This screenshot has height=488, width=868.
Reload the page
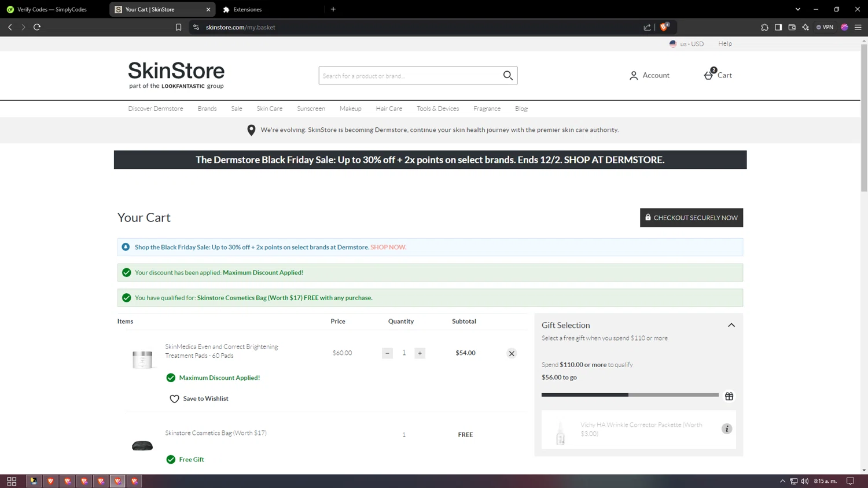pyautogui.click(x=37, y=27)
